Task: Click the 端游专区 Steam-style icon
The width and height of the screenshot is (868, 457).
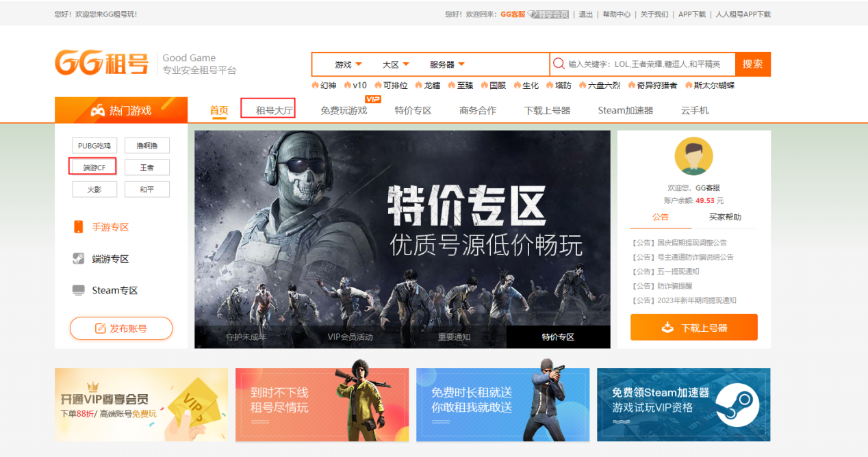Action: pyautogui.click(x=79, y=259)
